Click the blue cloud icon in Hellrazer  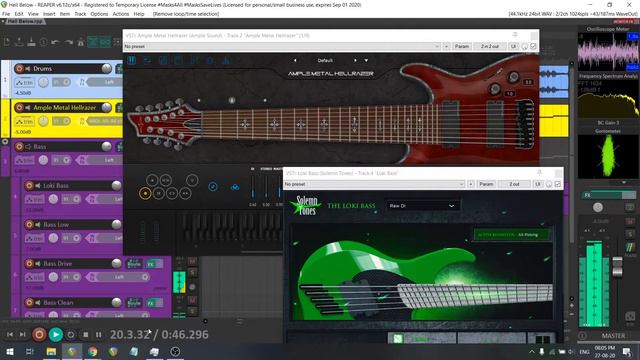[235, 187]
